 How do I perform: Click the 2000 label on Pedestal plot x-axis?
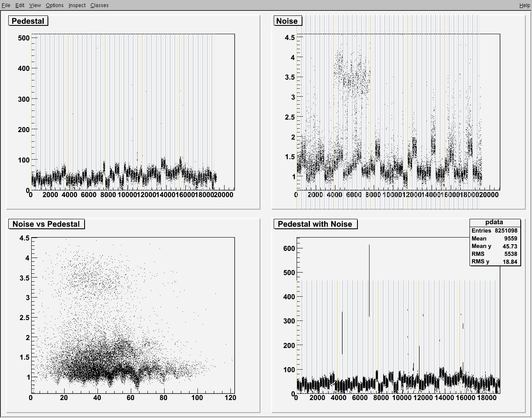[x=50, y=195]
